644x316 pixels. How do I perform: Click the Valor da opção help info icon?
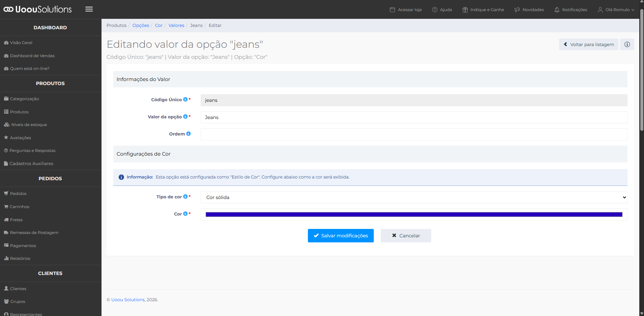185,117
